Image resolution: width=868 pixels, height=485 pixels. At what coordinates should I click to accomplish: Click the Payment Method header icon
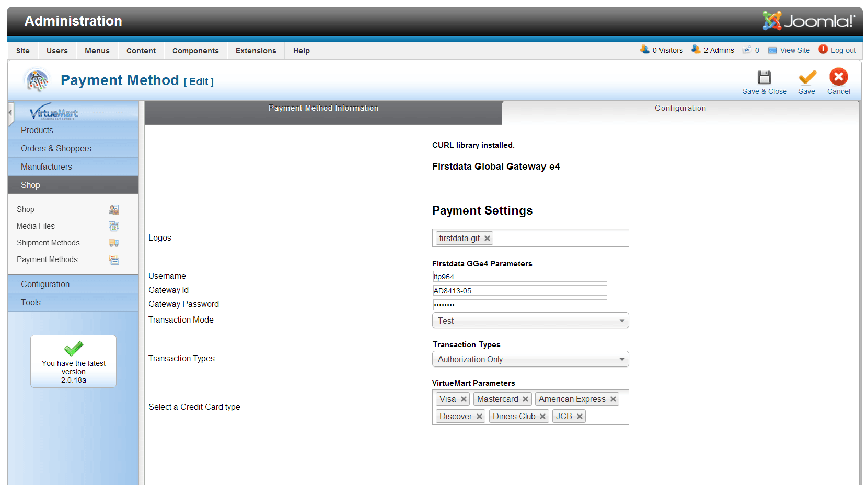pyautogui.click(x=37, y=80)
